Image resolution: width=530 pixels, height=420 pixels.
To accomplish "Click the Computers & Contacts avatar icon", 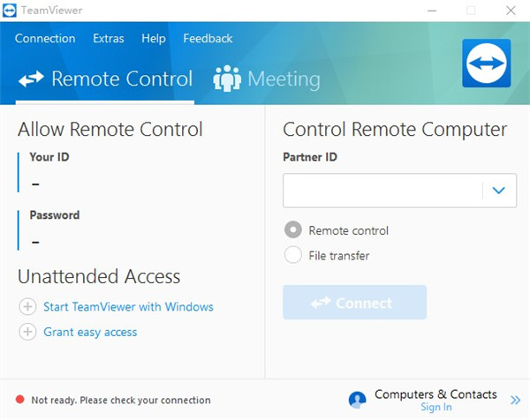I will click(x=357, y=401).
